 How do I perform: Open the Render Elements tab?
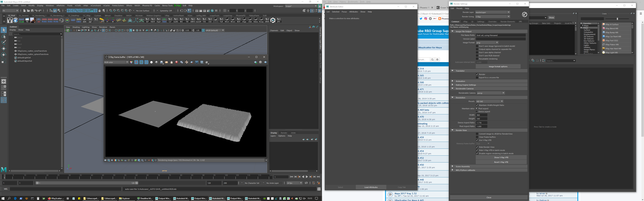click(x=507, y=22)
